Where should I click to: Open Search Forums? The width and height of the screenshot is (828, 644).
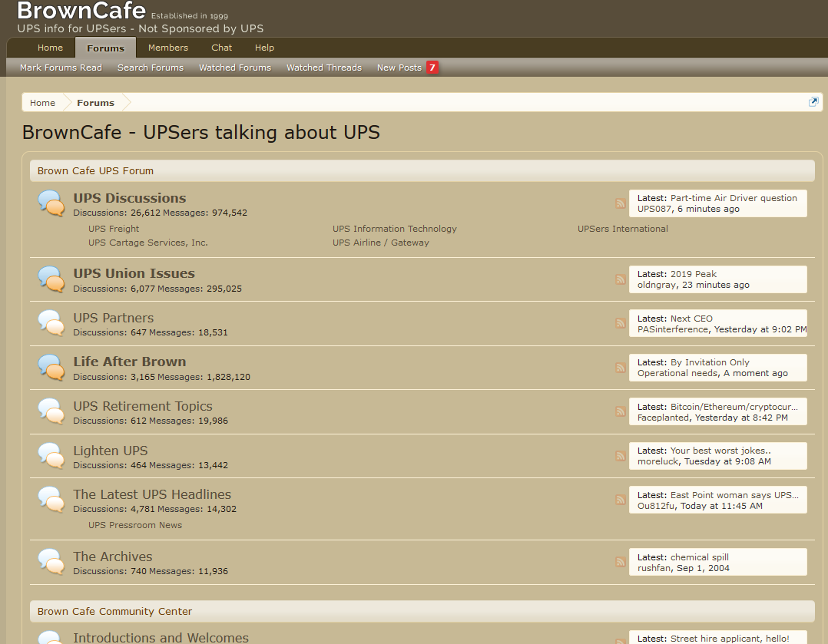(x=151, y=68)
